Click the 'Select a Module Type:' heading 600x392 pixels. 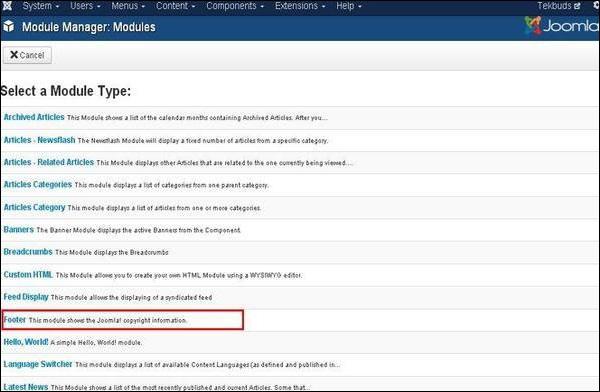[x=65, y=91]
